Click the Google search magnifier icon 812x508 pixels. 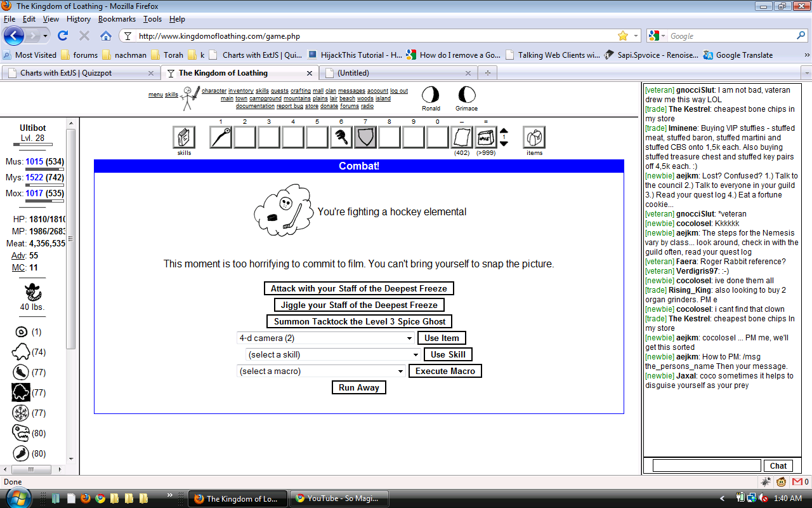[801, 36]
